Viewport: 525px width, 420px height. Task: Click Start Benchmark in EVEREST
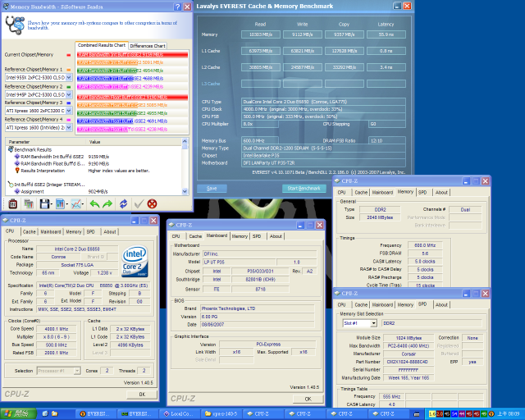(x=304, y=189)
